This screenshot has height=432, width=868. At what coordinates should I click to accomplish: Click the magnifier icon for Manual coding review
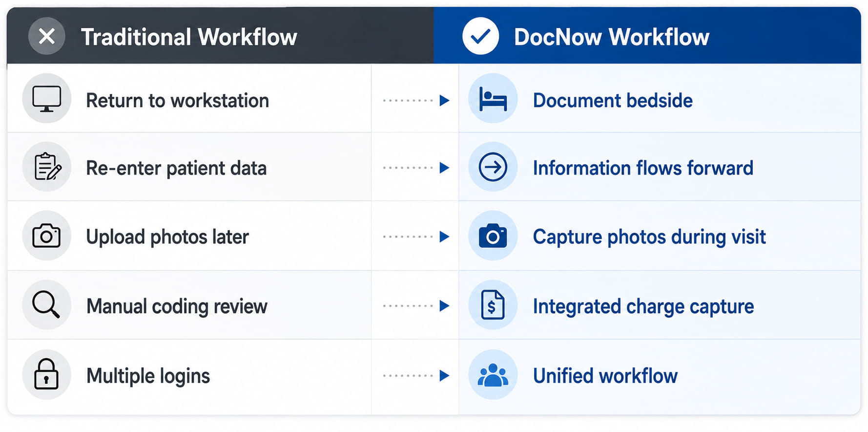(x=47, y=305)
